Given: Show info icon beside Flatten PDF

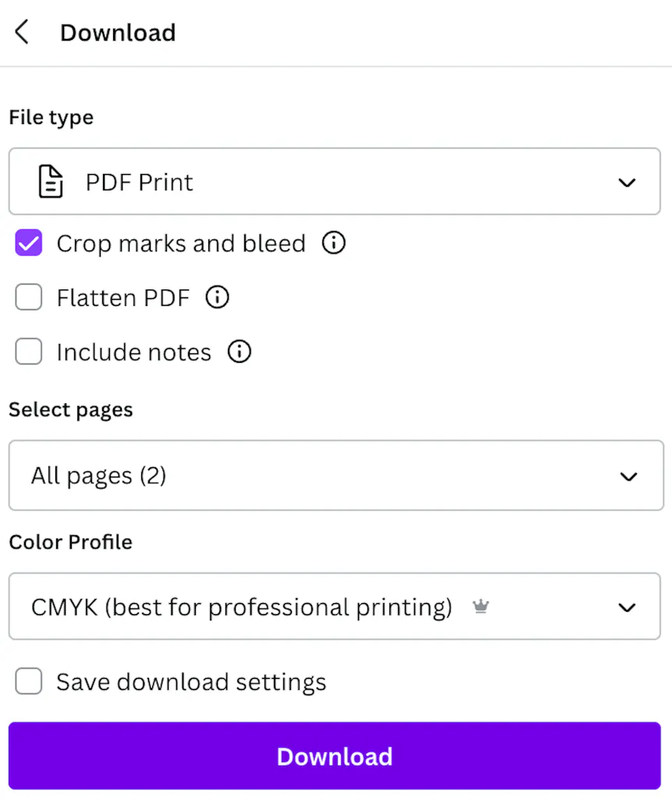Looking at the screenshot, I should coord(217,297).
